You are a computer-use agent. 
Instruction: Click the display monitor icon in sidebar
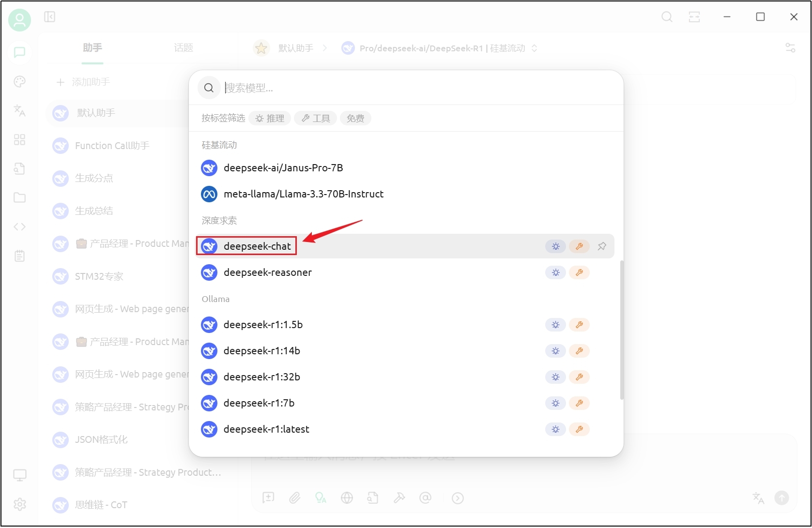click(19, 475)
